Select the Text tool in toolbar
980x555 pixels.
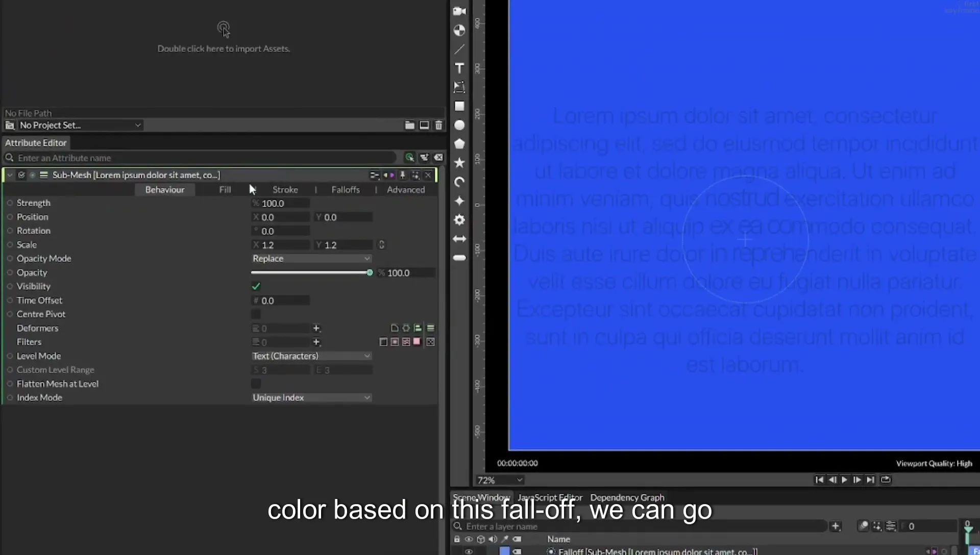pos(459,68)
